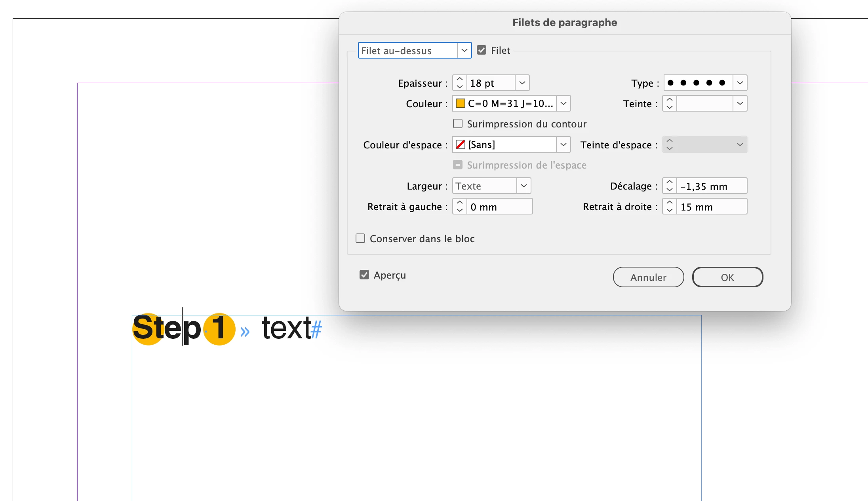Open the Filet au-dessus dropdown

pyautogui.click(x=464, y=51)
